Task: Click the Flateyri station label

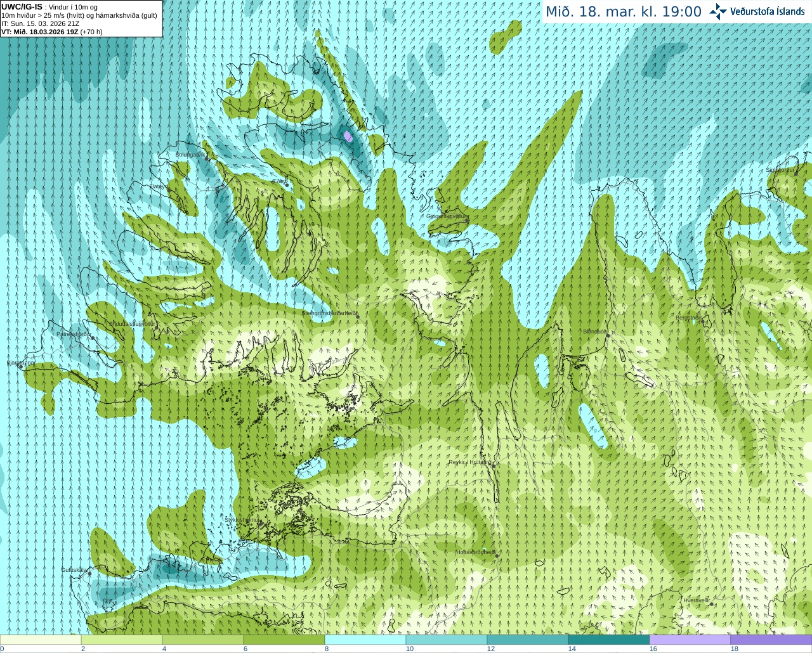Action: pos(157,186)
